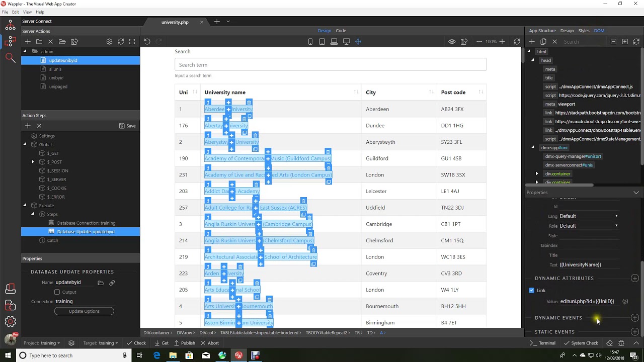Run System Check

pos(581,343)
